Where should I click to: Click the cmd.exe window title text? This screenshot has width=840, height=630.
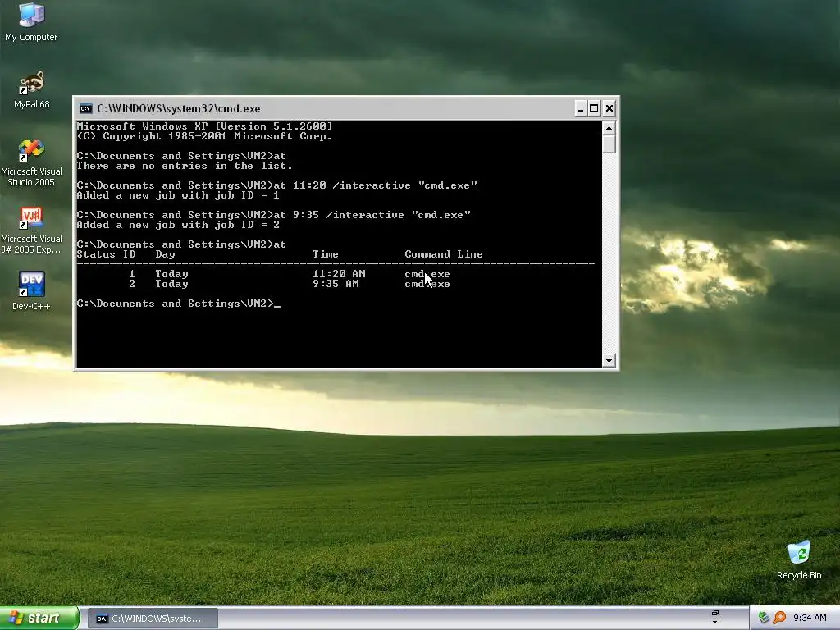tap(178, 109)
